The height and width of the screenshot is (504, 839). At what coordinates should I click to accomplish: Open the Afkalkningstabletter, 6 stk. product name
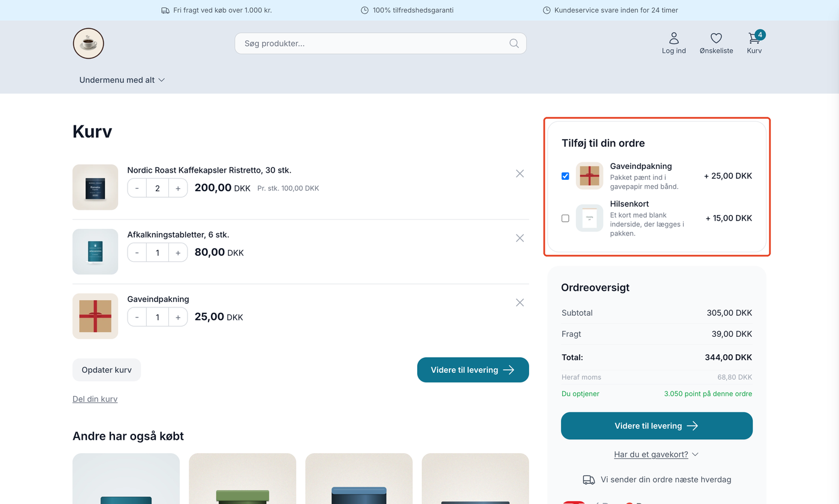pos(179,234)
